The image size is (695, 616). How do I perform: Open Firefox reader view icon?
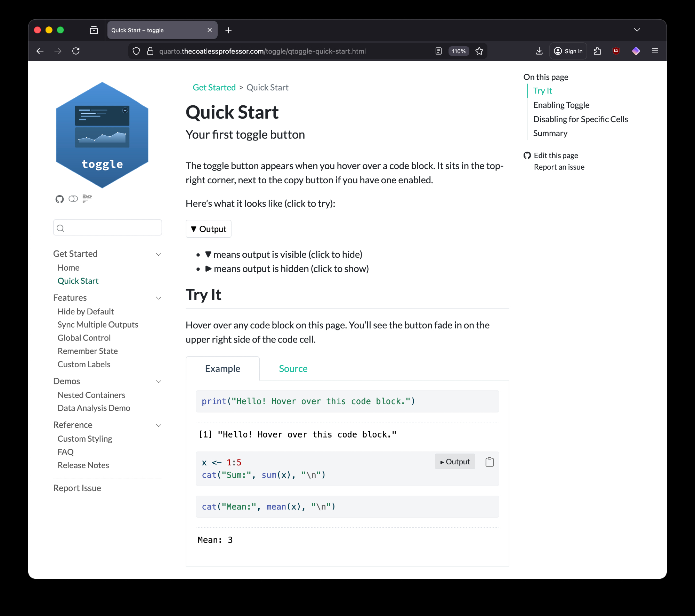(x=438, y=51)
